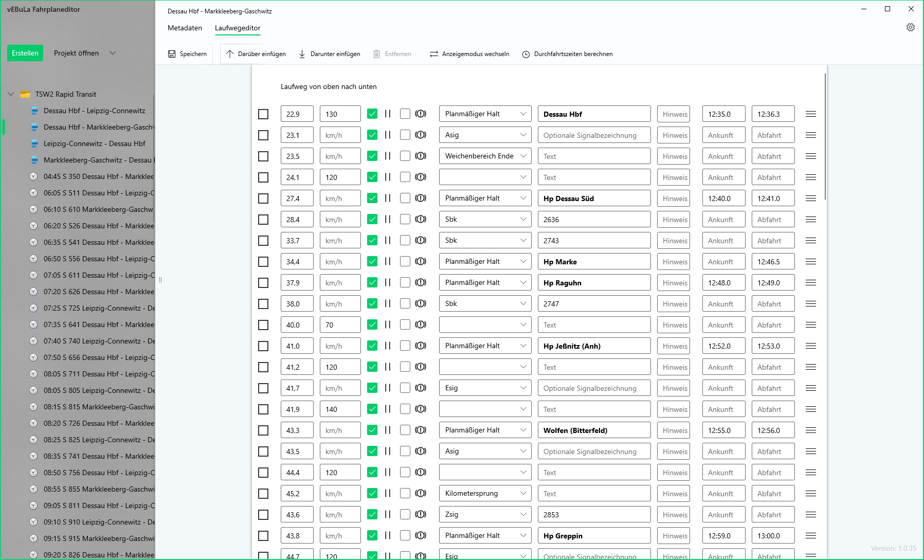The image size is (924, 560).
Task: Click the brake symbol icon in Hp Marke row
Action: pos(421,262)
